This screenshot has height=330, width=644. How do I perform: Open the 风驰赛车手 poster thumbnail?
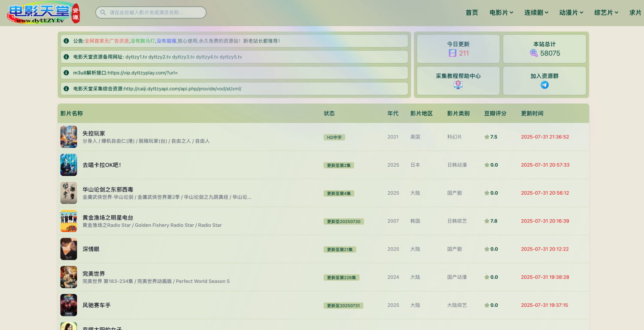(x=69, y=305)
